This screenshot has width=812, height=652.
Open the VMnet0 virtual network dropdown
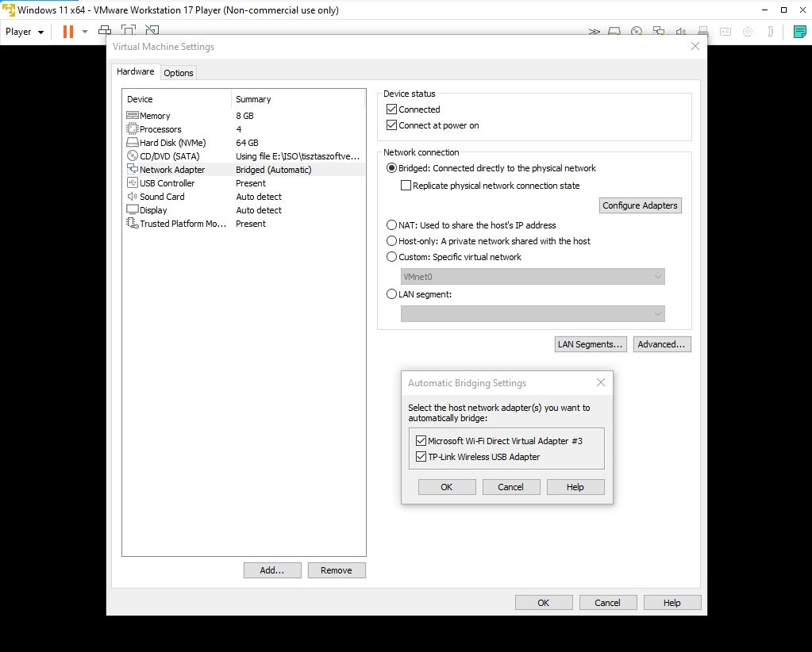click(533, 277)
